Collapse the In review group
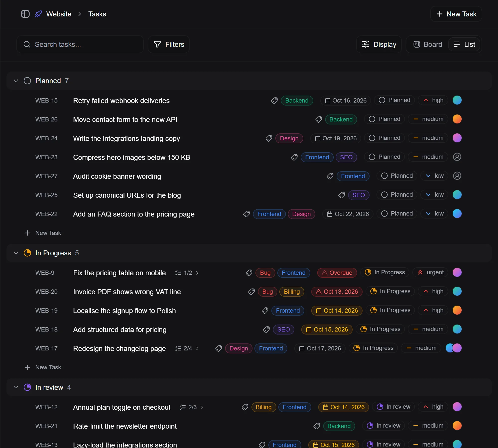The image size is (498, 448). (16, 387)
